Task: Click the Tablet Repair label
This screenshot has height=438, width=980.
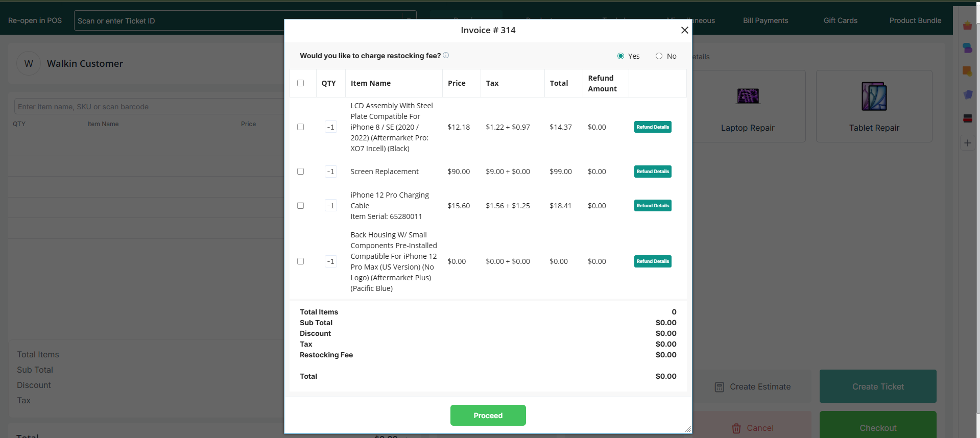Action: tap(874, 128)
